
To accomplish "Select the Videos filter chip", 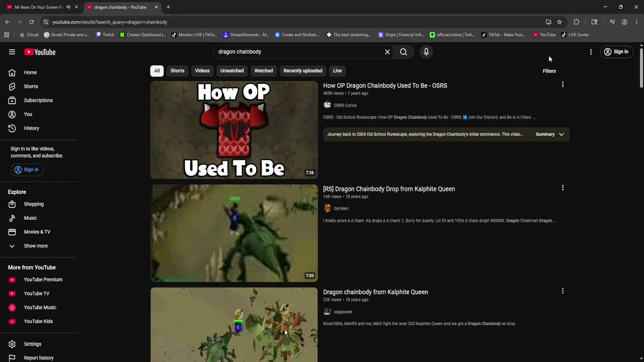I will pos(202,71).
